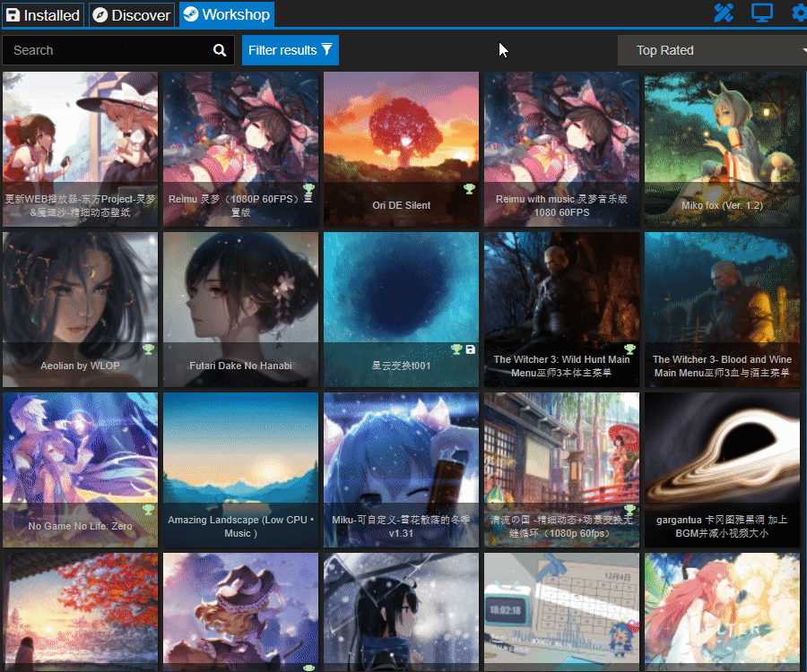
Task: Click the trophy badge on Aeolian by WLOP
Action: (x=149, y=349)
